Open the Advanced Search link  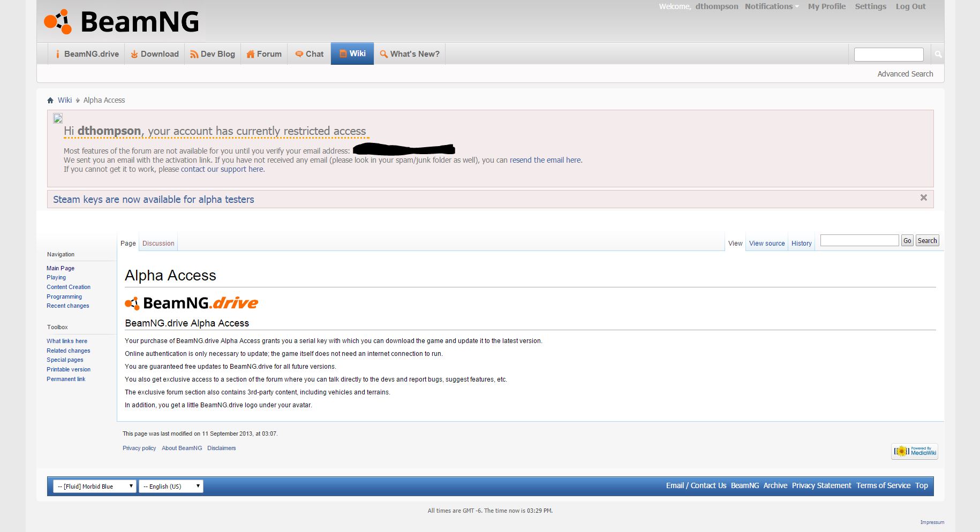coord(905,74)
